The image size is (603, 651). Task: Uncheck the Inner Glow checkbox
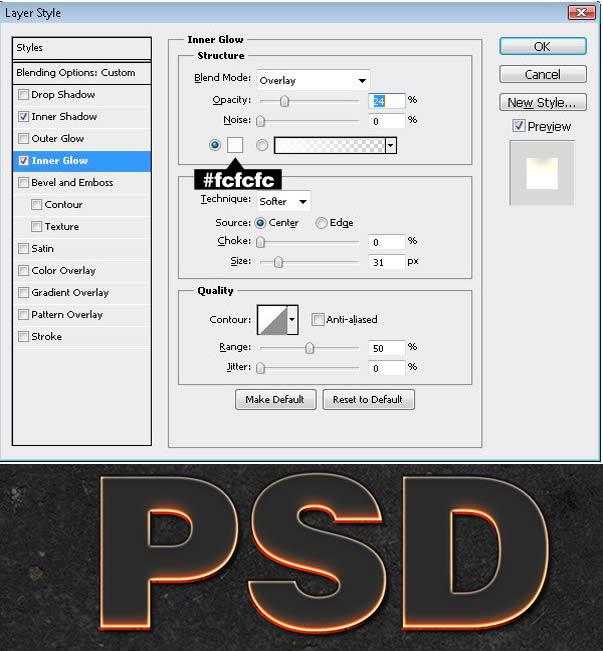[23, 161]
